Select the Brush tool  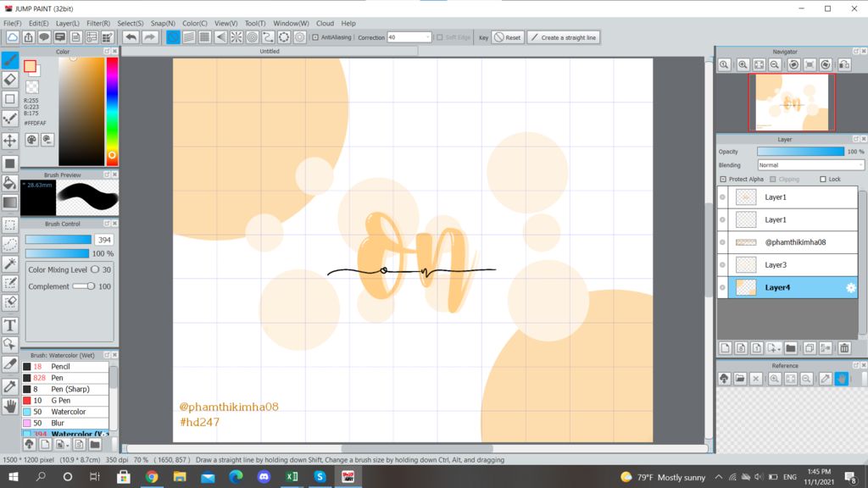tap(10, 60)
